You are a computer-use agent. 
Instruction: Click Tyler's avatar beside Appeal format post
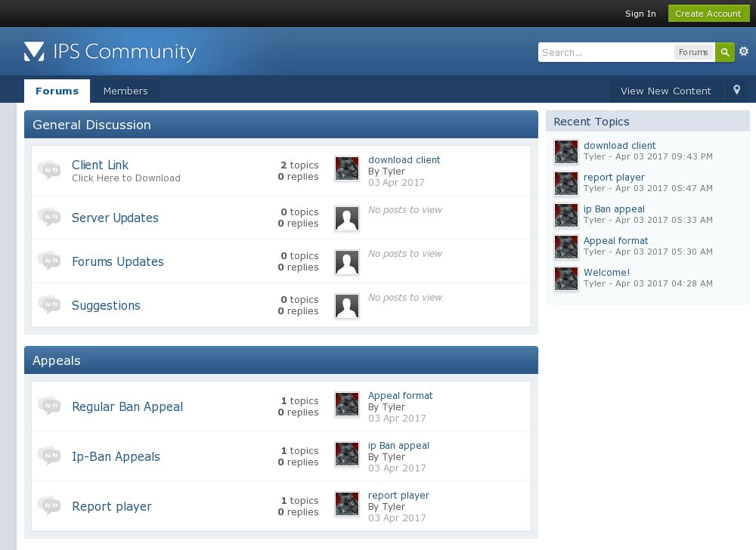click(347, 404)
